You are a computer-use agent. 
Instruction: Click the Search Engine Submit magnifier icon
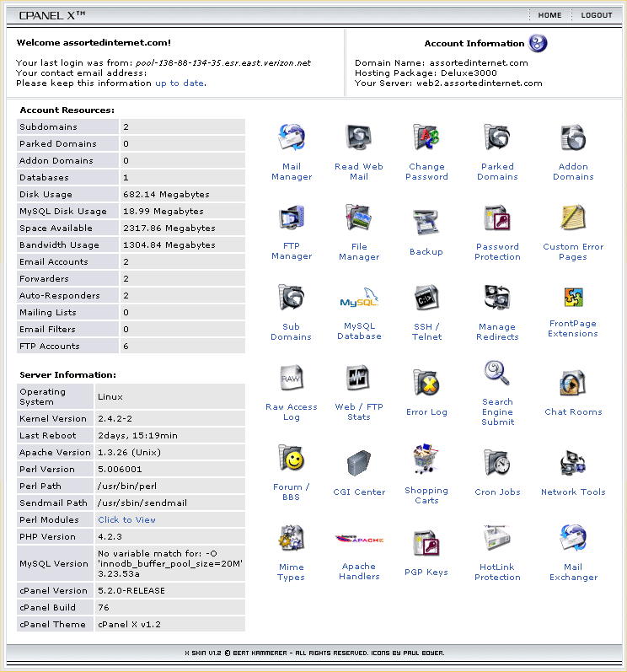pos(497,373)
